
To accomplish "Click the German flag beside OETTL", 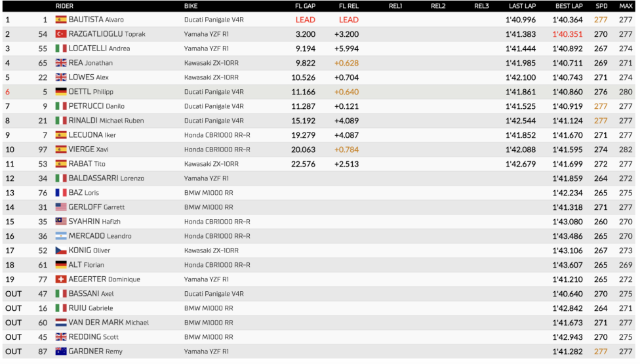I will (61, 91).
